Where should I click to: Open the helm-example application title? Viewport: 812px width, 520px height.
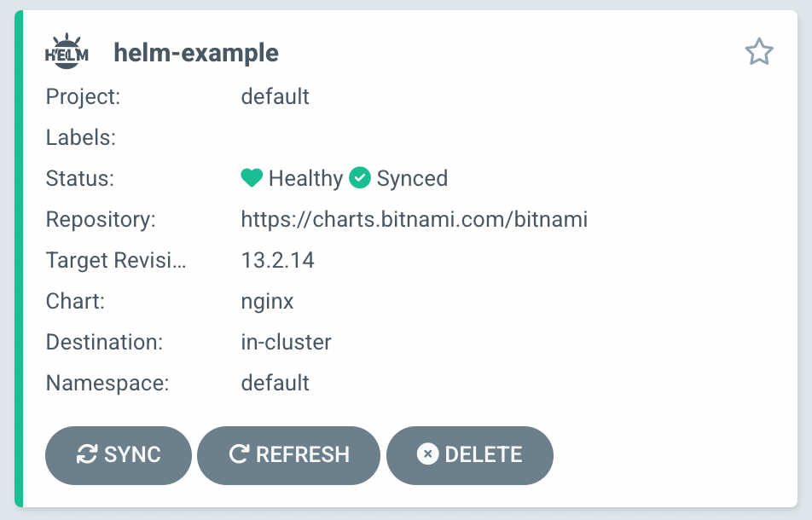tap(194, 52)
